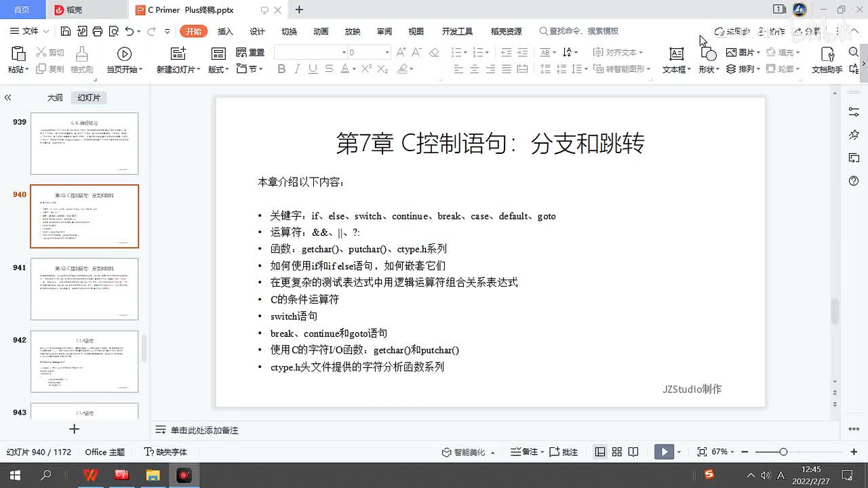Switch to the 动画 Animation tab
The height and width of the screenshot is (488, 868).
point(321,31)
